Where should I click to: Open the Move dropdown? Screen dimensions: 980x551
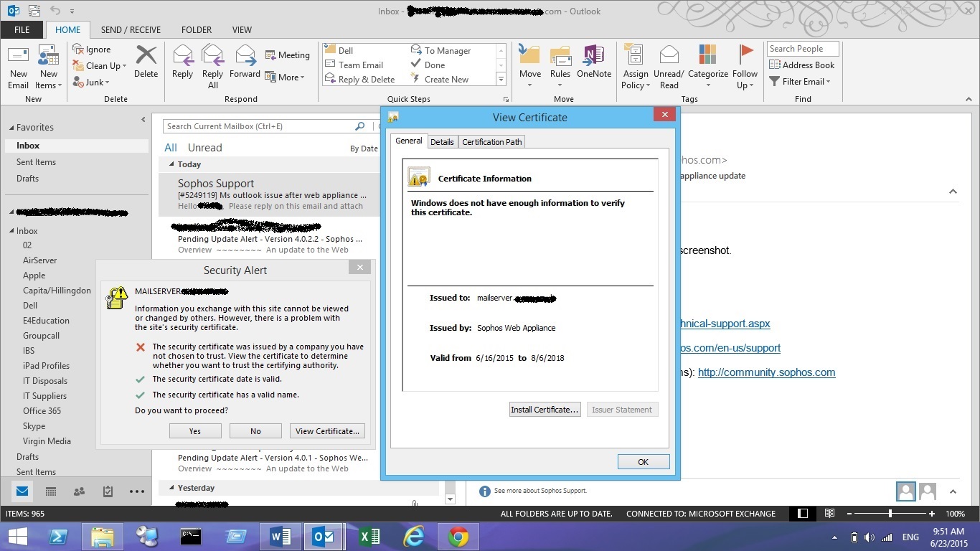530,67
